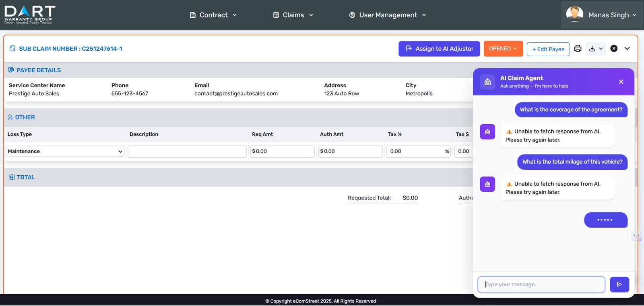
Task: Click the edit icon beside Sub Claim Number
Action: tap(12, 49)
